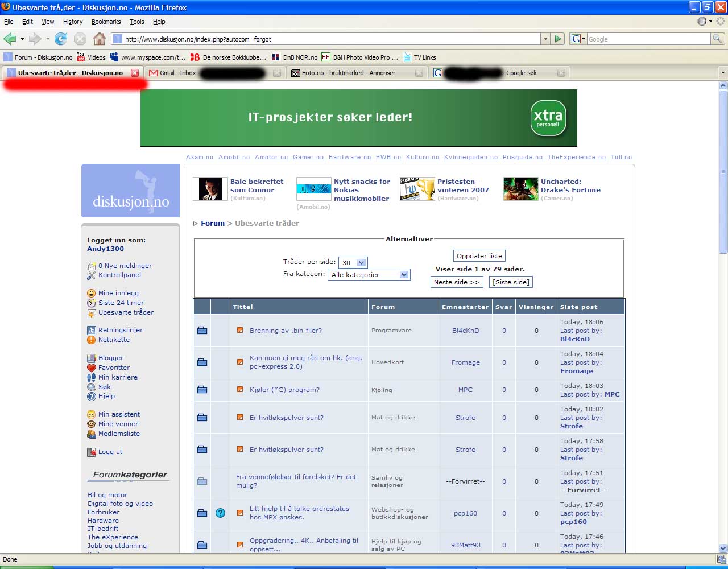This screenshot has width=728, height=569.
Task: Go to the Home page icon
Action: (100, 39)
